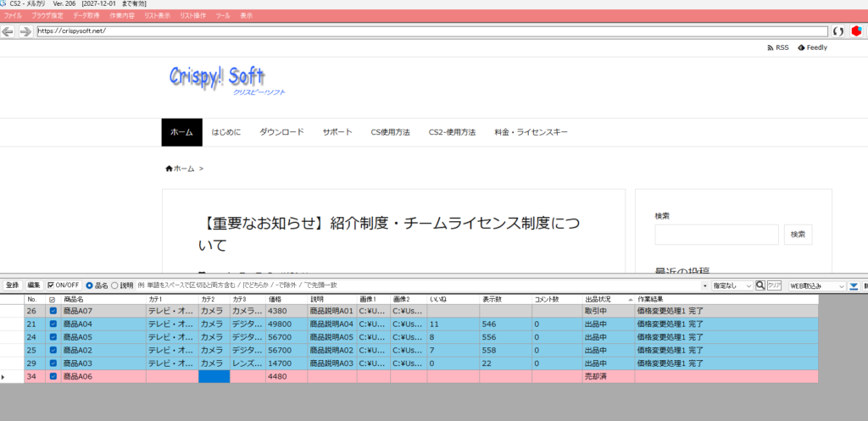Screen dimensions: 868x421
Task: Click the いいね column header
Action: pos(453,299)
